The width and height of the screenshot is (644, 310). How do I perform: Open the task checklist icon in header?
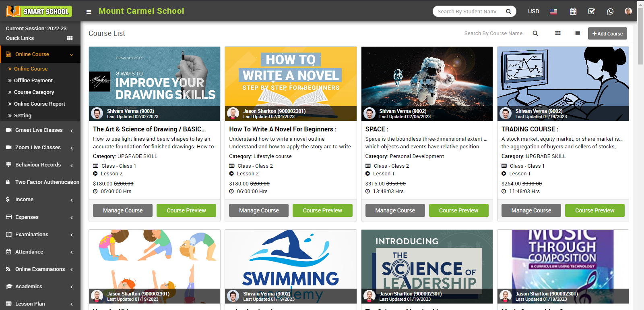tap(592, 11)
